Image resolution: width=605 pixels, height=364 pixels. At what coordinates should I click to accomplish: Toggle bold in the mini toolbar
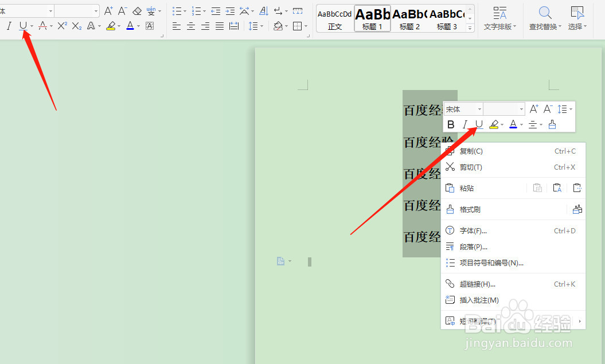pyautogui.click(x=451, y=124)
